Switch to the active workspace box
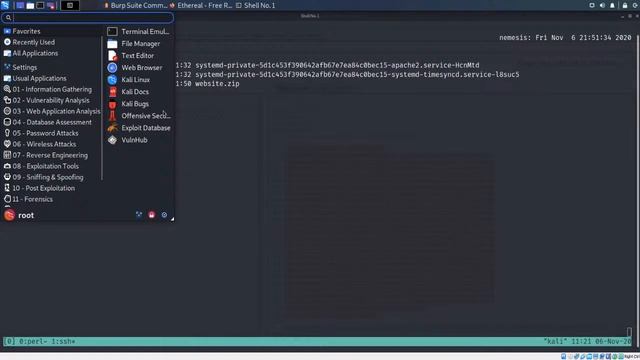 point(70,6)
